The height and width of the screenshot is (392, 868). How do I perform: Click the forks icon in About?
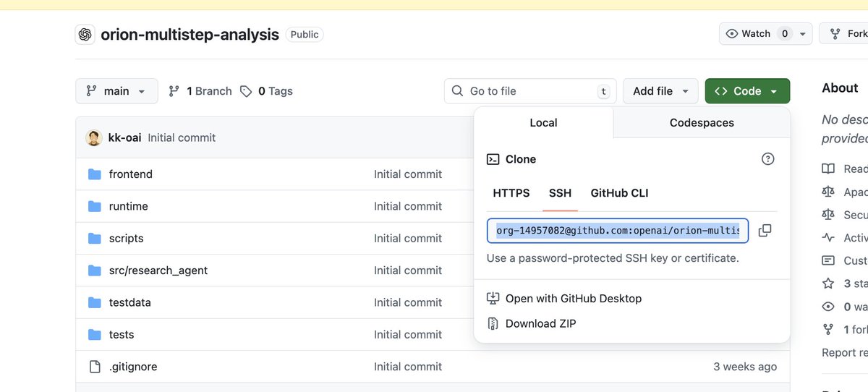coord(828,329)
